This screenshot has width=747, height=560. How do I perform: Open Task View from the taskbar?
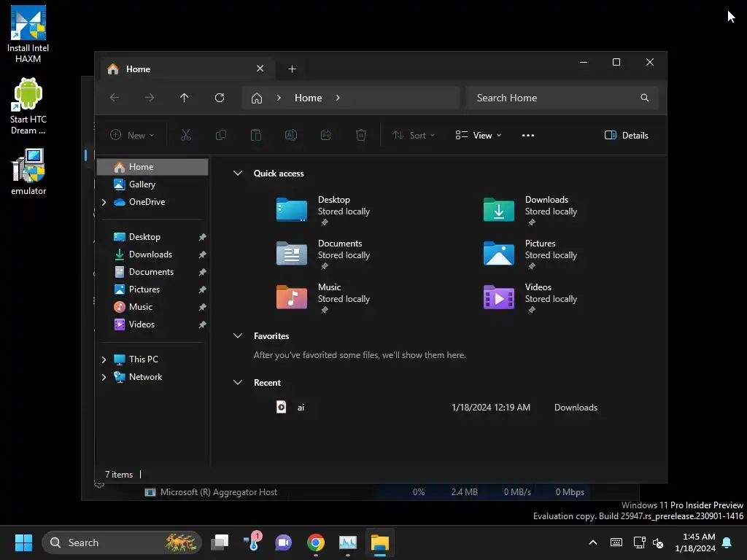220,542
